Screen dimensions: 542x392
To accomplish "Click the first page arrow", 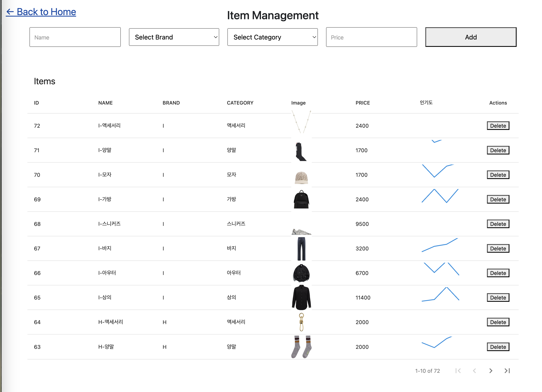I will click(x=458, y=371).
